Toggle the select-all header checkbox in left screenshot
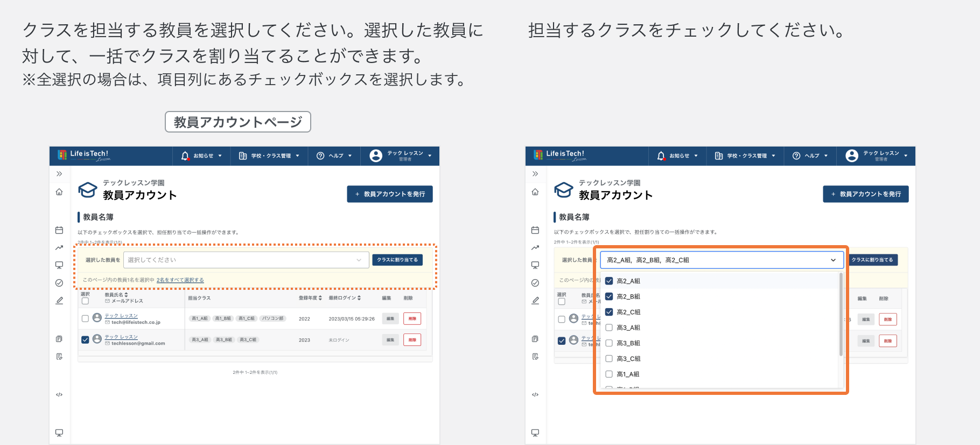This screenshot has width=980, height=445. (x=85, y=301)
